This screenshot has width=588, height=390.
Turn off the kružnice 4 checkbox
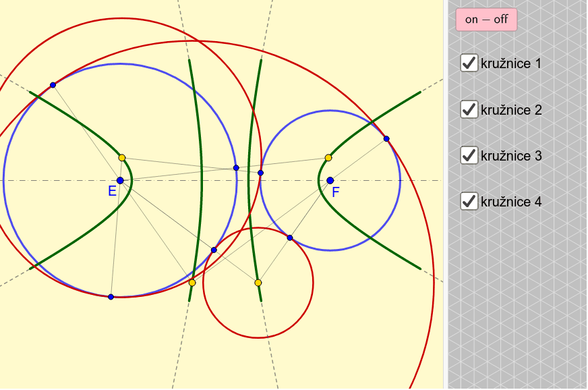pyautogui.click(x=469, y=201)
